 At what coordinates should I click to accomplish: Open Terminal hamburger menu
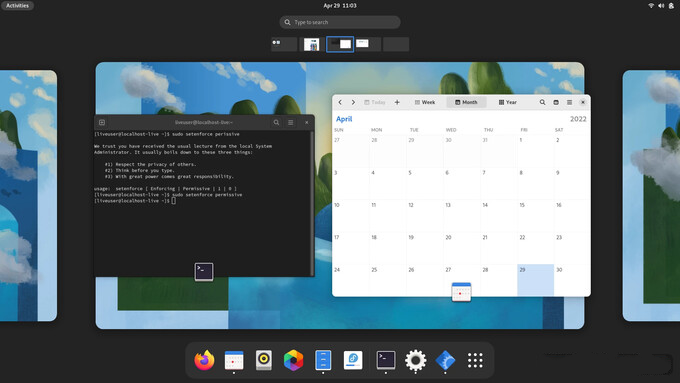coord(291,123)
